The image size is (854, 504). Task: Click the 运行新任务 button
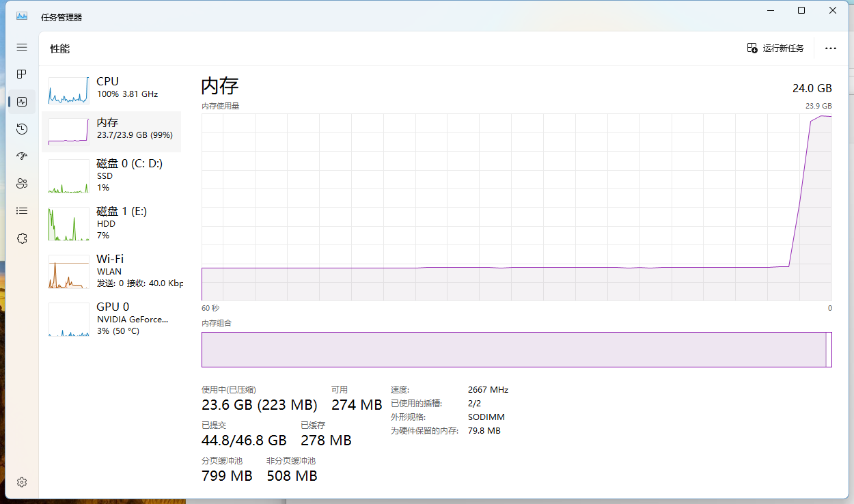coord(775,48)
